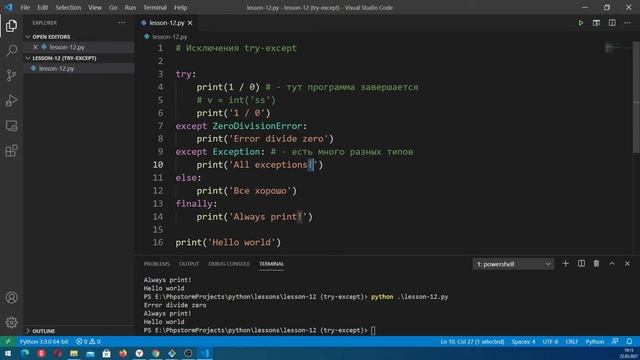The height and width of the screenshot is (360, 640).
Task: Change line endings via CRLF
Action: click(571, 341)
